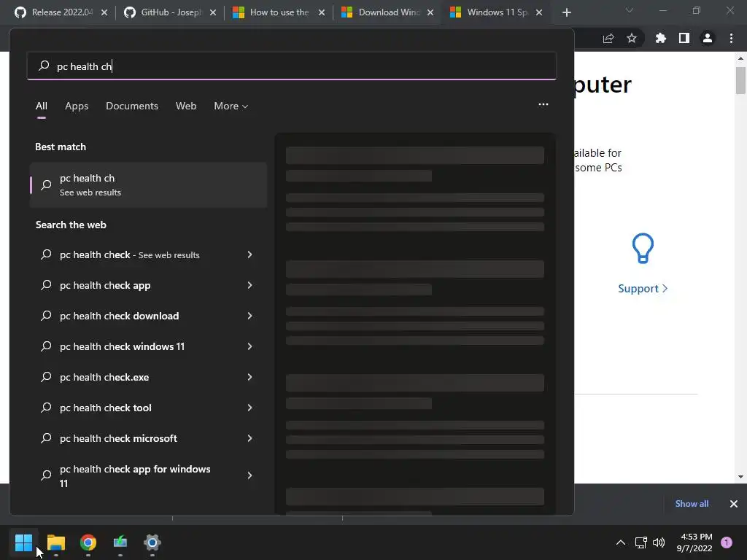747x560 pixels.
Task: Open Chrome tab search chevron
Action: (x=630, y=10)
